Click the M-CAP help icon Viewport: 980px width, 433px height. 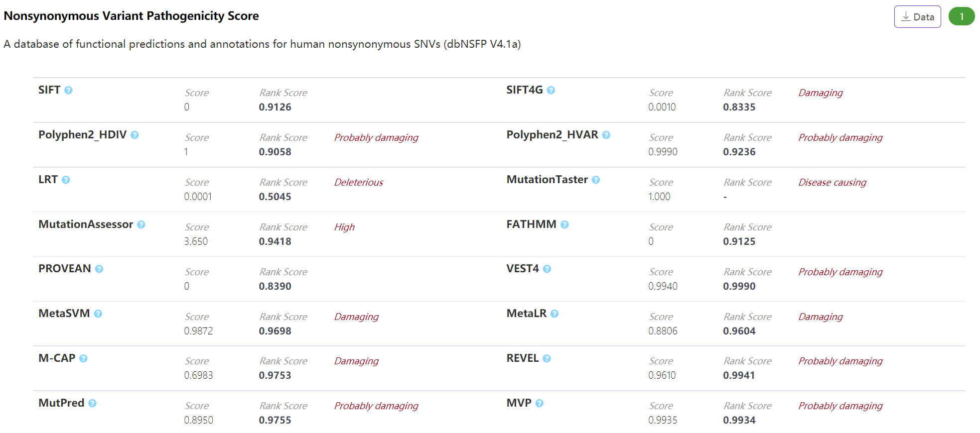pyautogui.click(x=83, y=358)
